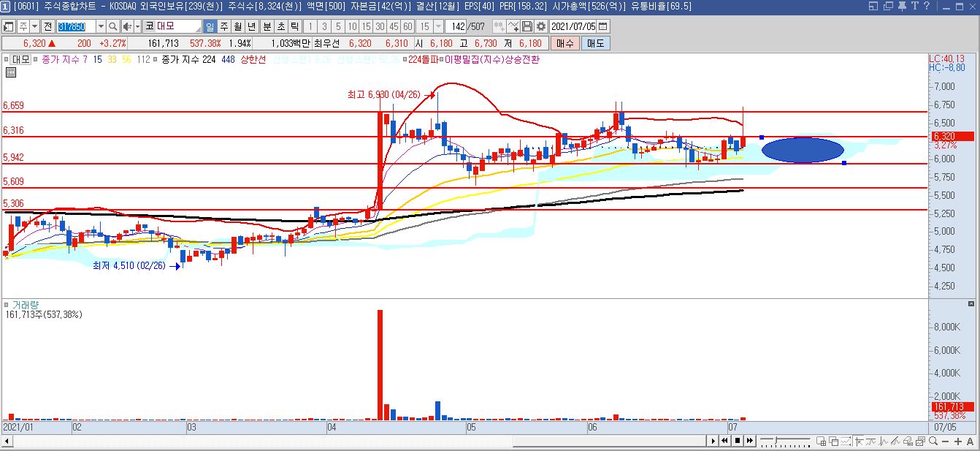
Task: Focus the stock code field 317850
Action: pyautogui.click(x=76, y=26)
